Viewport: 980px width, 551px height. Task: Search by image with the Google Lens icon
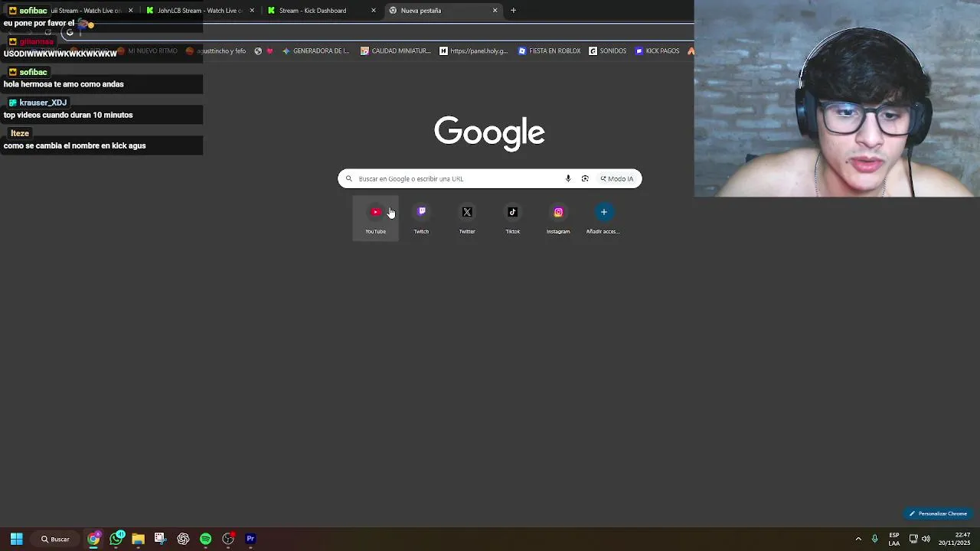(585, 178)
